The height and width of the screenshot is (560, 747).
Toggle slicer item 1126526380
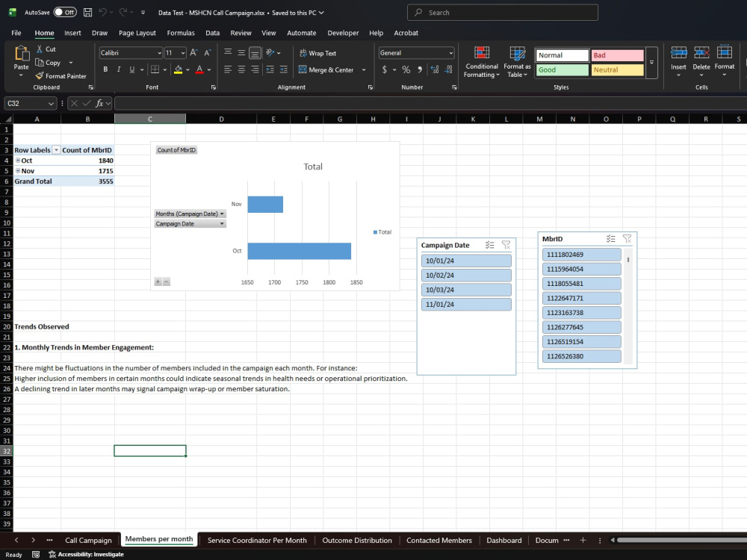click(581, 356)
